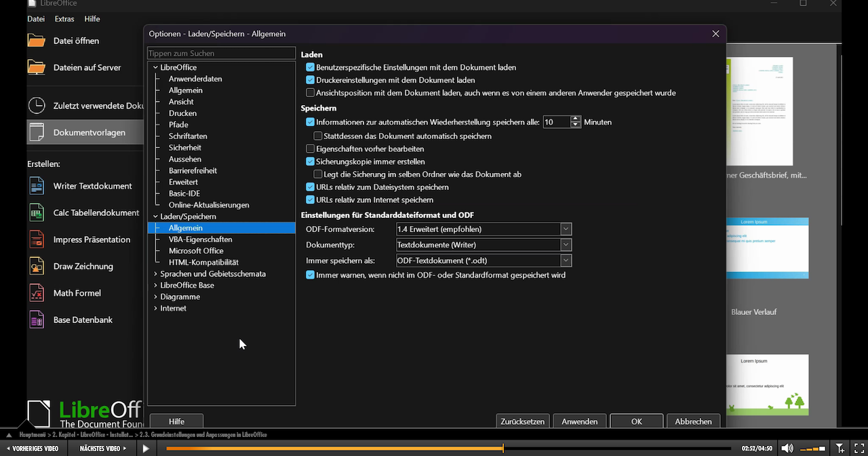The height and width of the screenshot is (456, 868).
Task: Toggle Benutzerspezifische Einstellungen mit dem Dokument laden
Action: 311,67
